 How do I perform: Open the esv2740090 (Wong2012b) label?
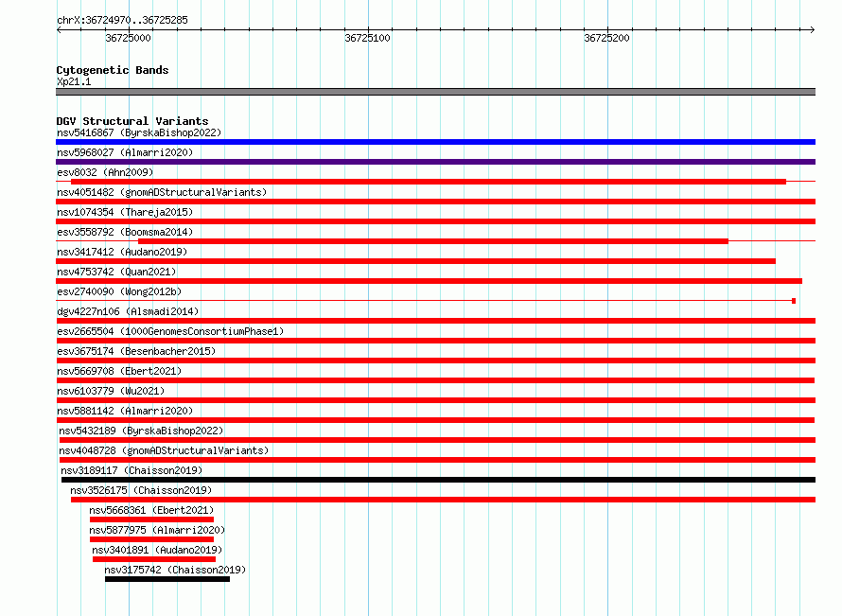click(x=119, y=291)
